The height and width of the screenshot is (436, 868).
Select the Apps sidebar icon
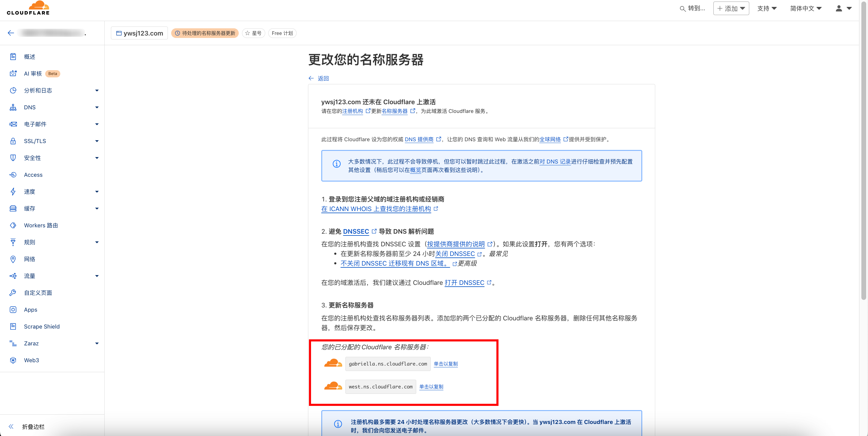pos(13,310)
